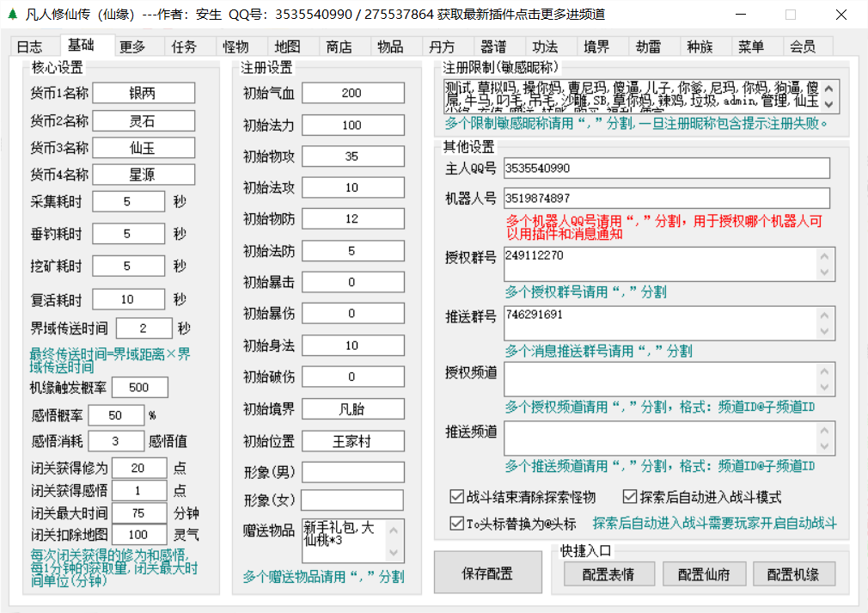Switch to the 日志 tab

coord(30,47)
